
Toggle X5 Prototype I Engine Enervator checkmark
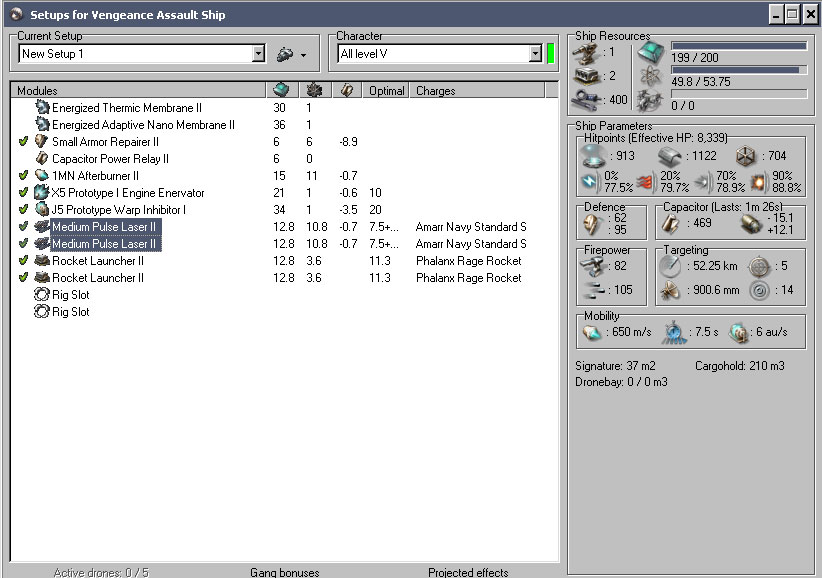tap(23, 192)
